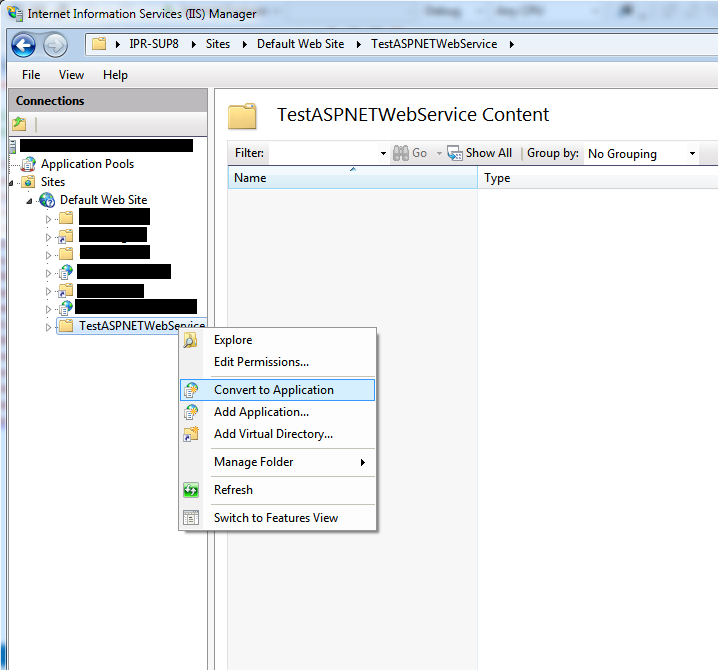Click IPR-SUP8 in the breadcrumb
Viewport: 718px width, 670px height.
coord(154,44)
